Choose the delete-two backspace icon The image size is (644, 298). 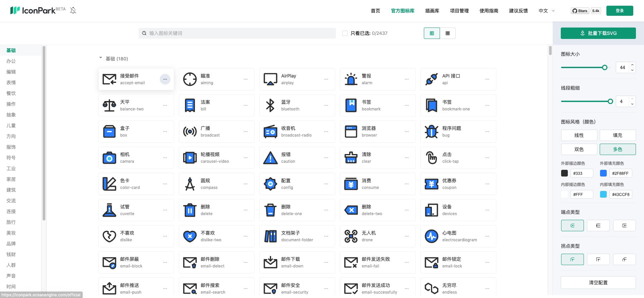tap(351, 210)
